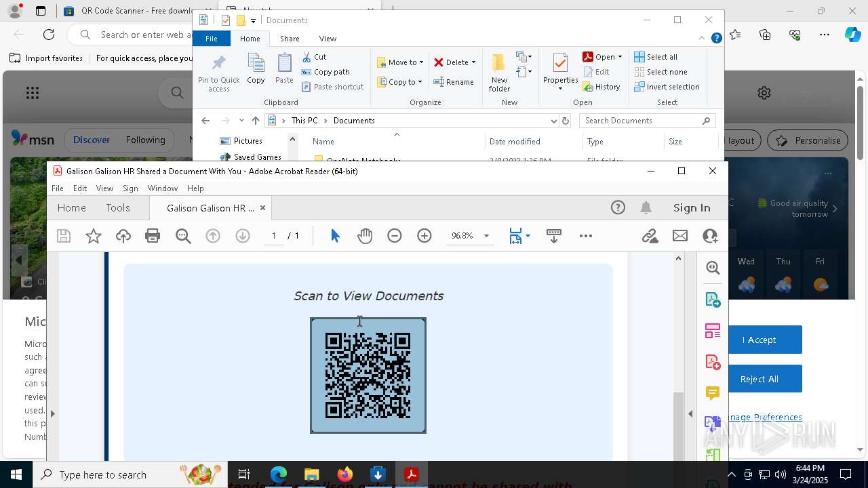The image size is (868, 488).
Task: Switch to the Home tab in Acrobat
Action: tap(72, 208)
